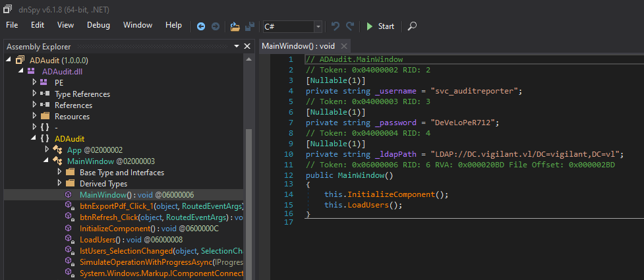Open the C# language dropdown

click(293, 27)
